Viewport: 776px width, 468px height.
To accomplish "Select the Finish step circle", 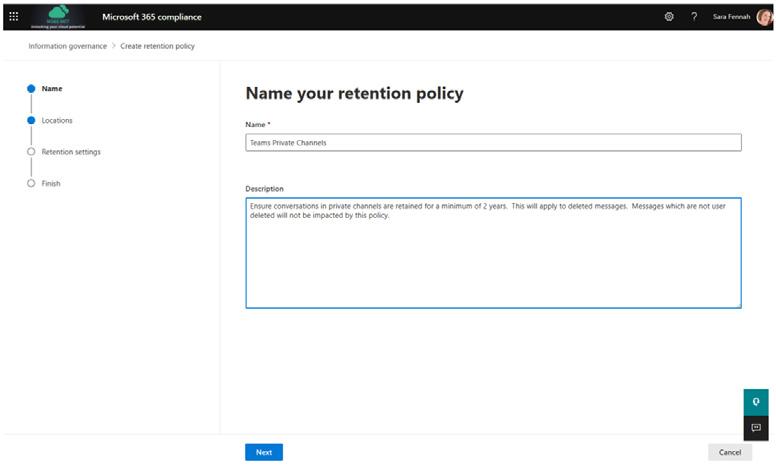I will pyautogui.click(x=31, y=184).
